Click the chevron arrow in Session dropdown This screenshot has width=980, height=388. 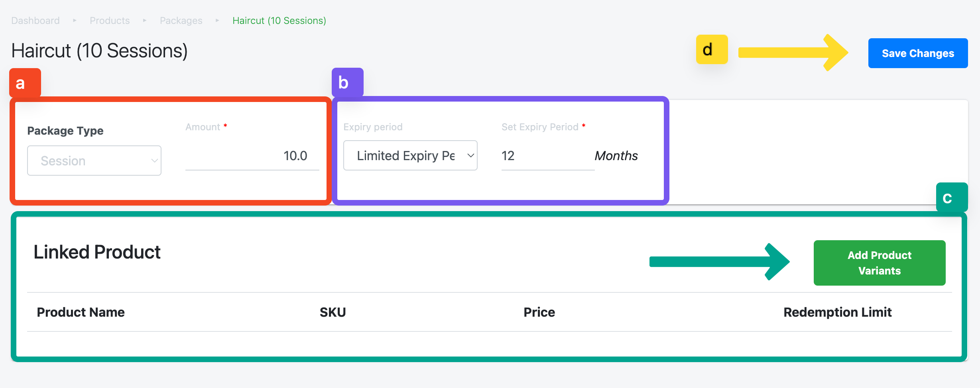coord(154,161)
